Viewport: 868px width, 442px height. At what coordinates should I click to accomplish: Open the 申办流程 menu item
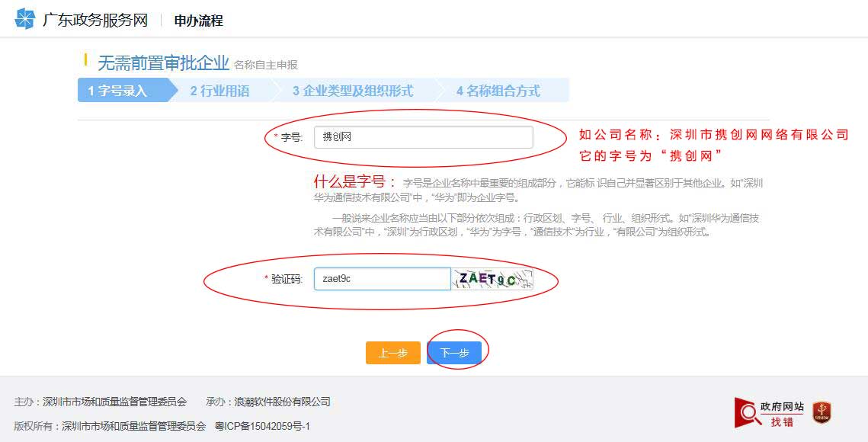coord(200,20)
